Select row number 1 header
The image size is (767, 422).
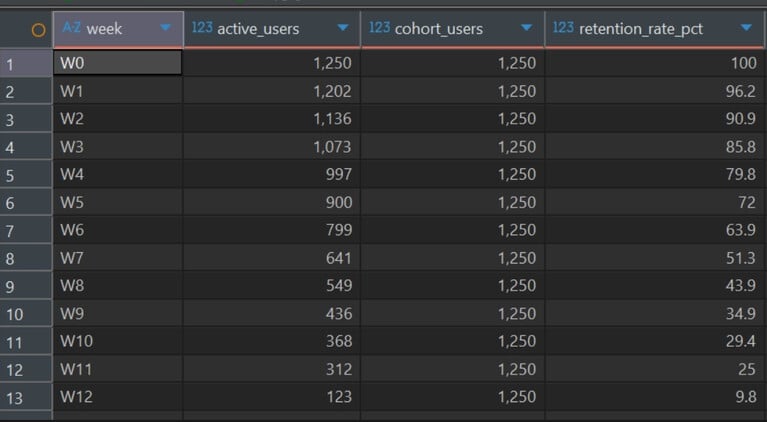click(x=26, y=63)
